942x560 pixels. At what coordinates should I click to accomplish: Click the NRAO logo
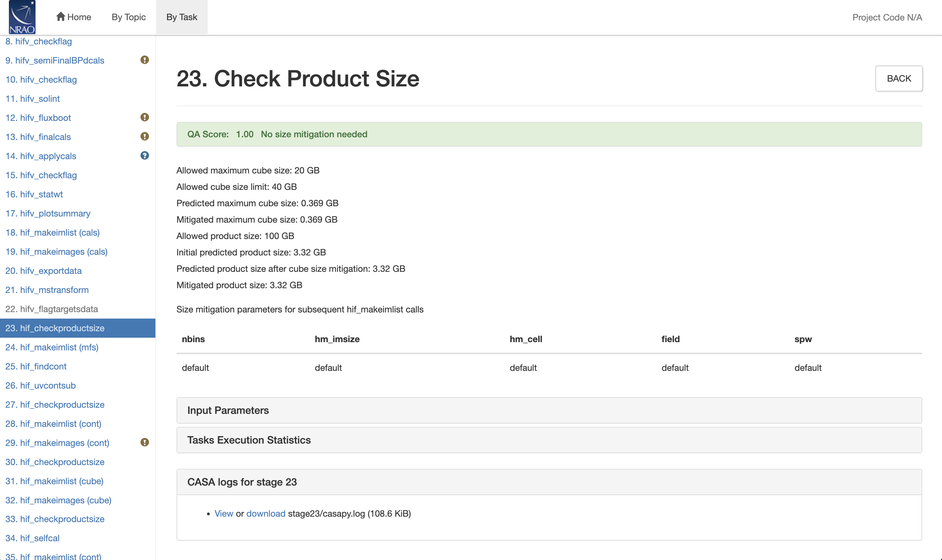point(22,17)
